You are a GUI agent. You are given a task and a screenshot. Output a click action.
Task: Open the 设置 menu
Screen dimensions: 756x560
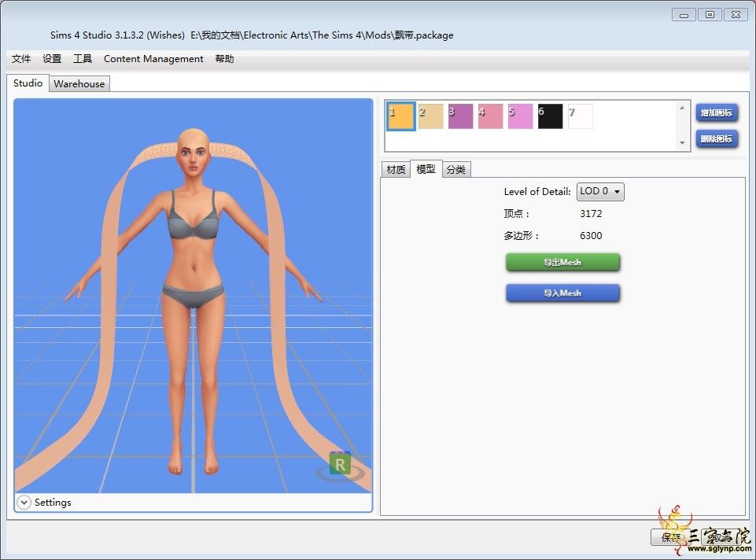(x=52, y=59)
